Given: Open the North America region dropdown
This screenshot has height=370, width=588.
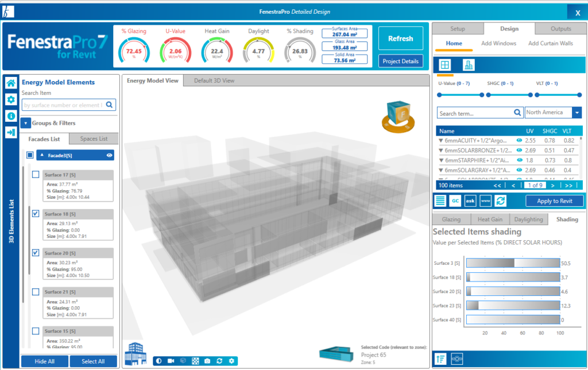Looking at the screenshot, I should coord(577,112).
